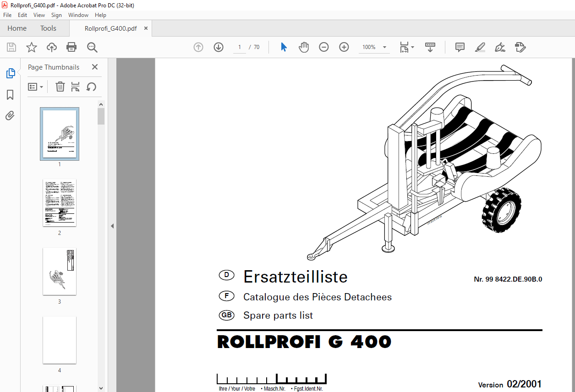Click the fit page scrolling icon
Screen dimensions: 575x392
tap(404, 47)
